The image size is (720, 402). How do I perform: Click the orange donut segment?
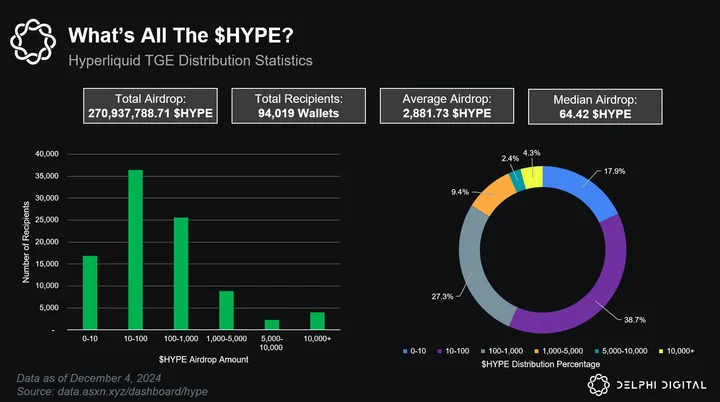click(494, 195)
